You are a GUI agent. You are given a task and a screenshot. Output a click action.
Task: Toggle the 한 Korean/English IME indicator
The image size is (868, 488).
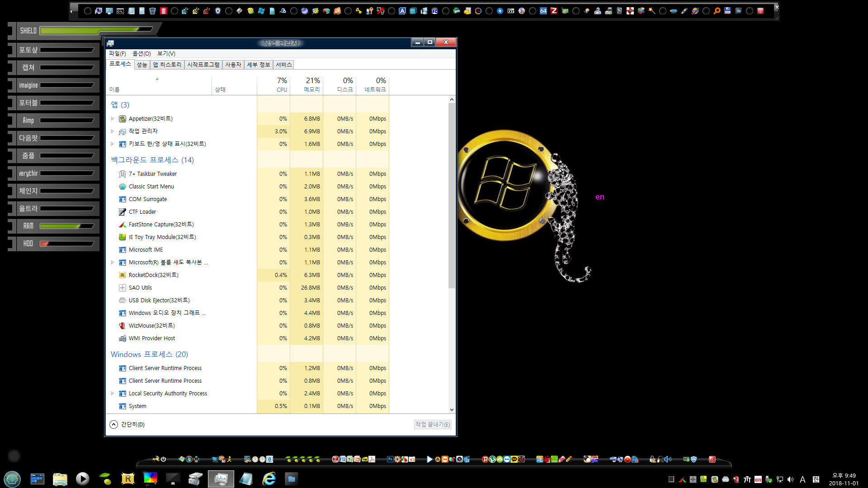coord(816,479)
